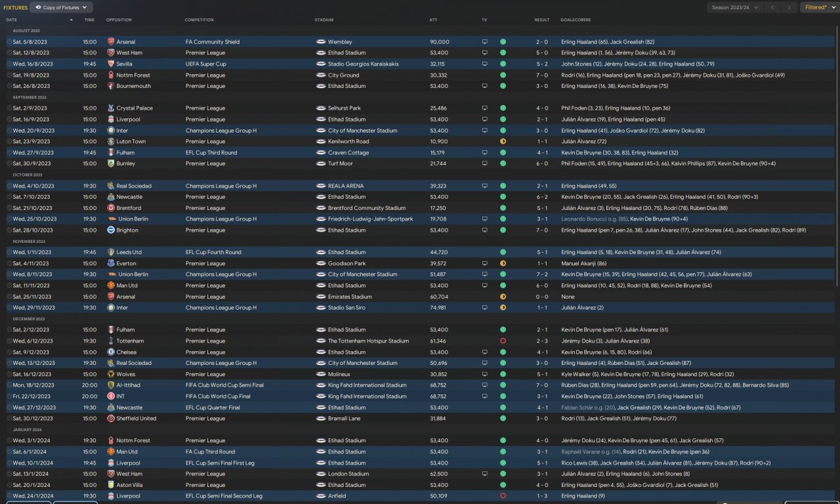Click the Everton club badge
The image size is (840, 504).
point(111,263)
